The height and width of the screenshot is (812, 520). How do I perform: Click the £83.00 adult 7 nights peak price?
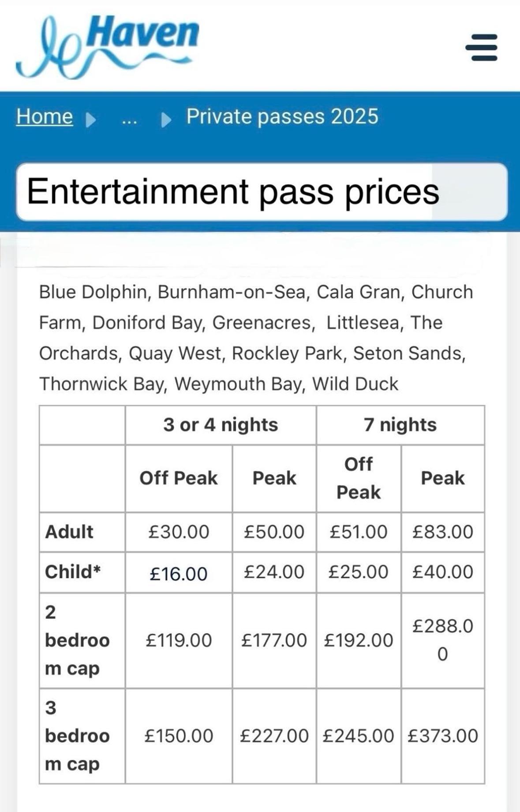click(x=442, y=531)
